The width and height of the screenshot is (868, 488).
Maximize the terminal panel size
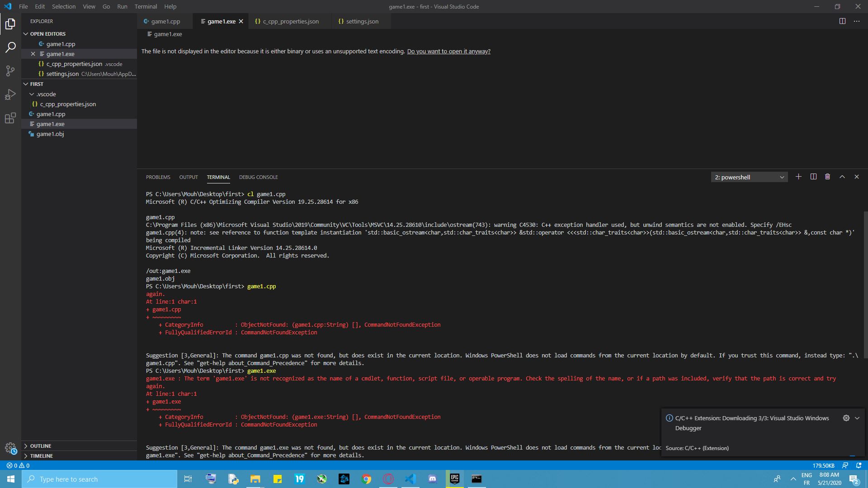pos(842,177)
